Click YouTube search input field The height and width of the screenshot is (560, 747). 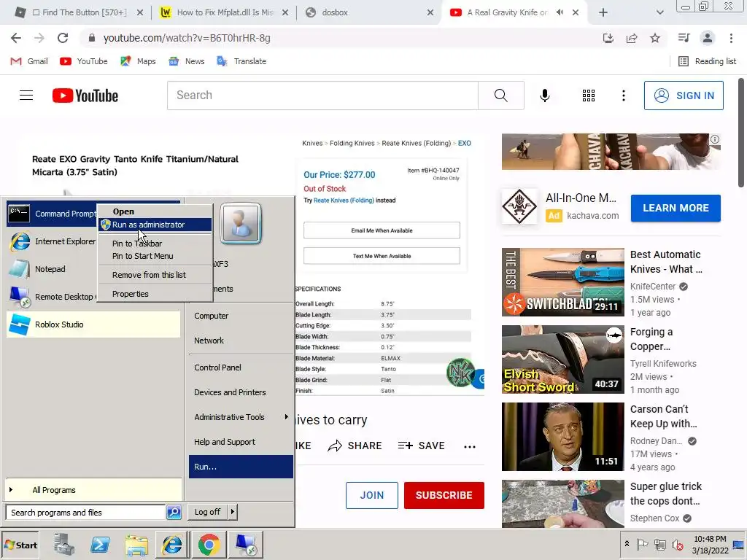click(x=322, y=96)
